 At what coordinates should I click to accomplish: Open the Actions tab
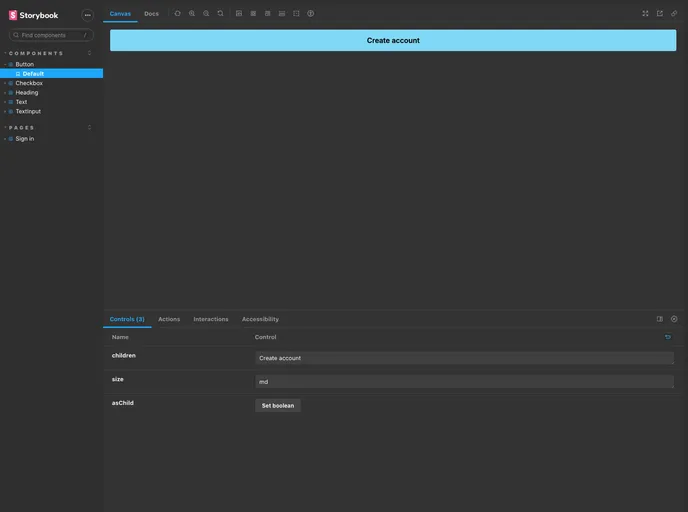click(169, 319)
